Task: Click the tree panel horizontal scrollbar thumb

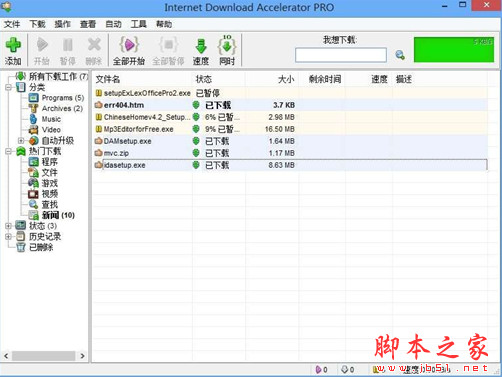Action: [44, 356]
